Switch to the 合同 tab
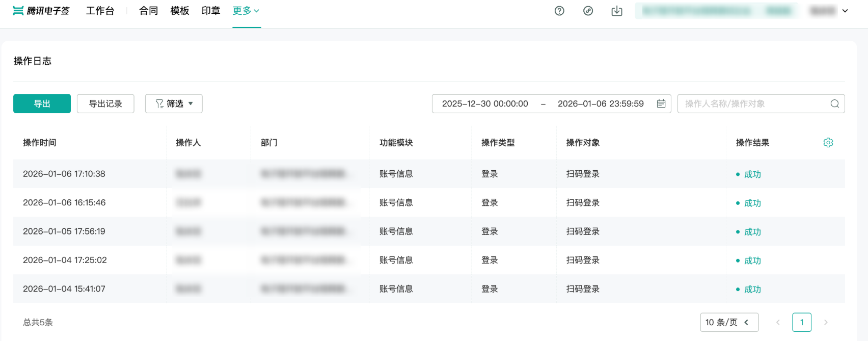This screenshot has width=868, height=341. pos(148,11)
